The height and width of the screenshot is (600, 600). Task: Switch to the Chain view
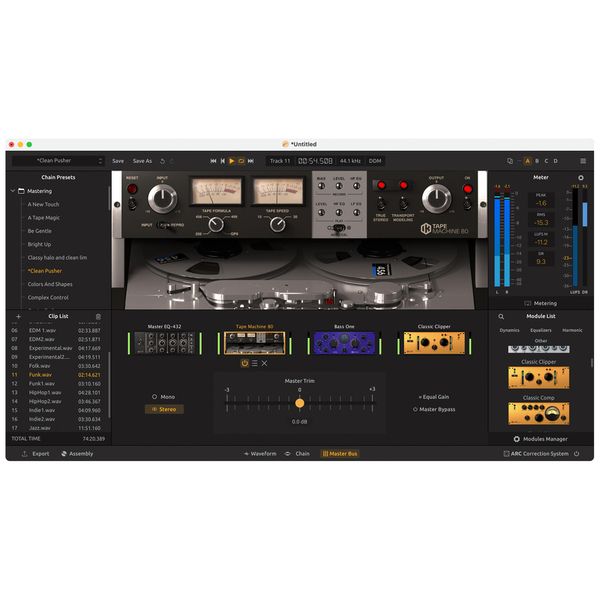tap(297, 454)
